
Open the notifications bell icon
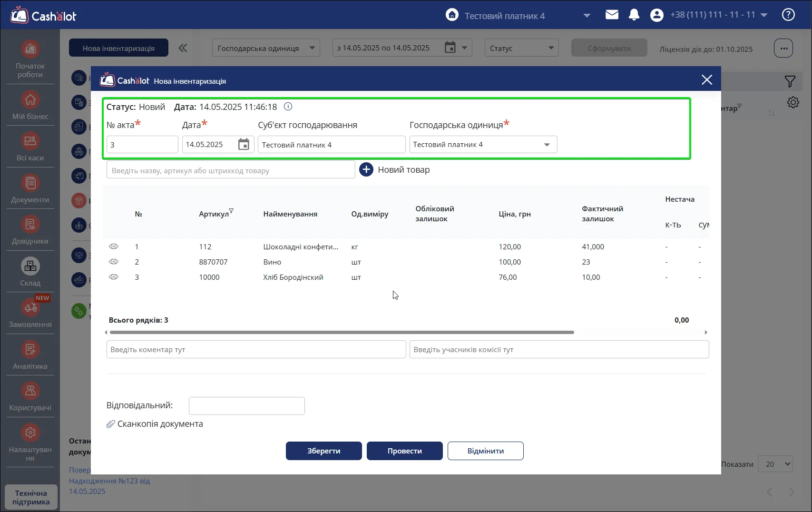click(634, 15)
